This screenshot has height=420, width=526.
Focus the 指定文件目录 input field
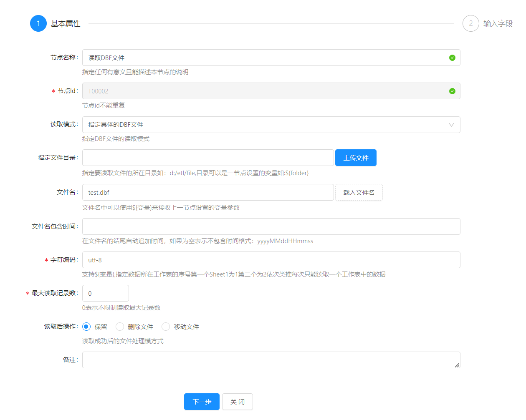(208, 158)
